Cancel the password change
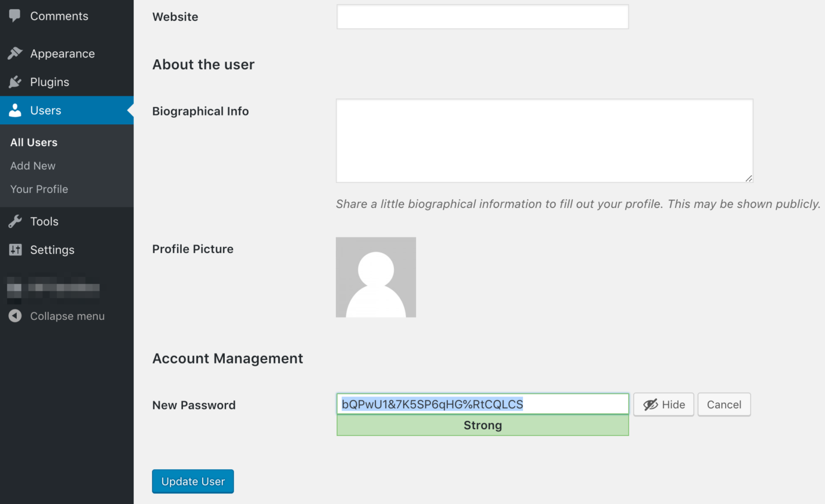Viewport: 825px width, 504px height. click(x=724, y=404)
